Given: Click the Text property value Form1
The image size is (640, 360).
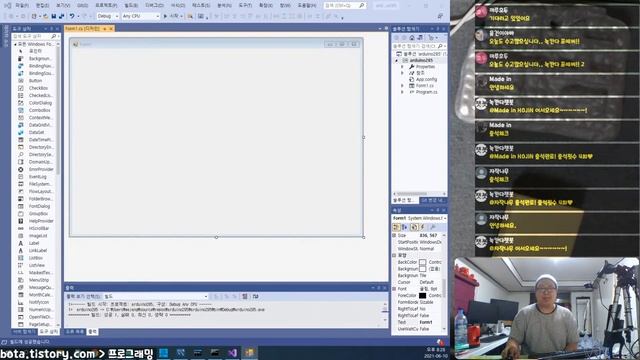Looking at the screenshot, I should [426, 322].
